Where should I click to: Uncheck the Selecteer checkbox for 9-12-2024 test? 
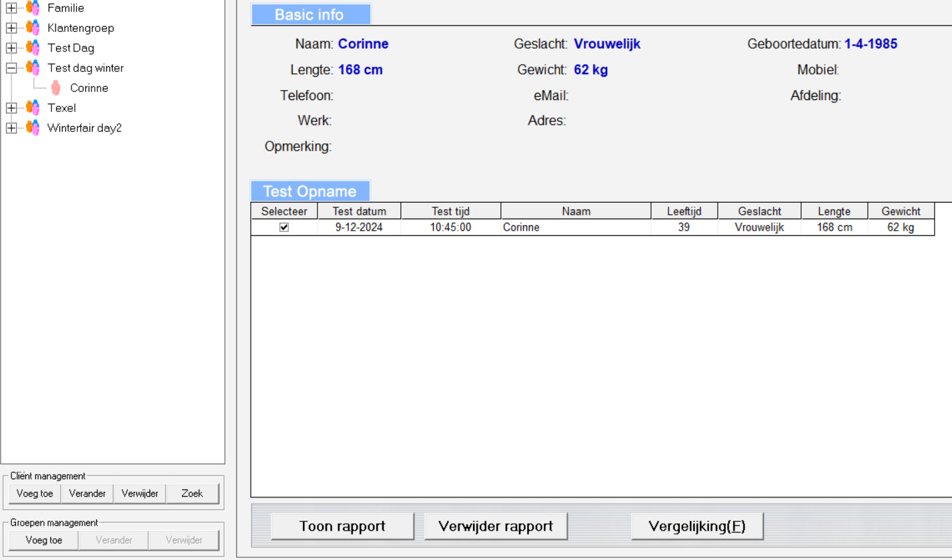[x=284, y=227]
